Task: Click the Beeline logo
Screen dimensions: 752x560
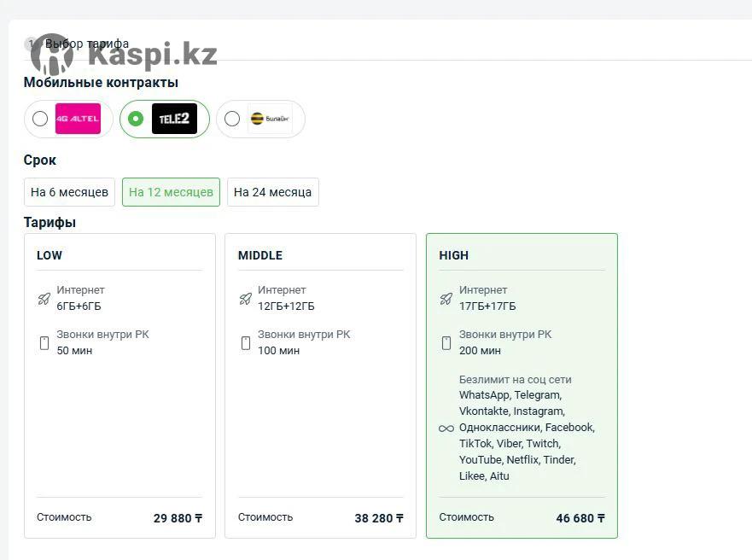Action: point(270,119)
